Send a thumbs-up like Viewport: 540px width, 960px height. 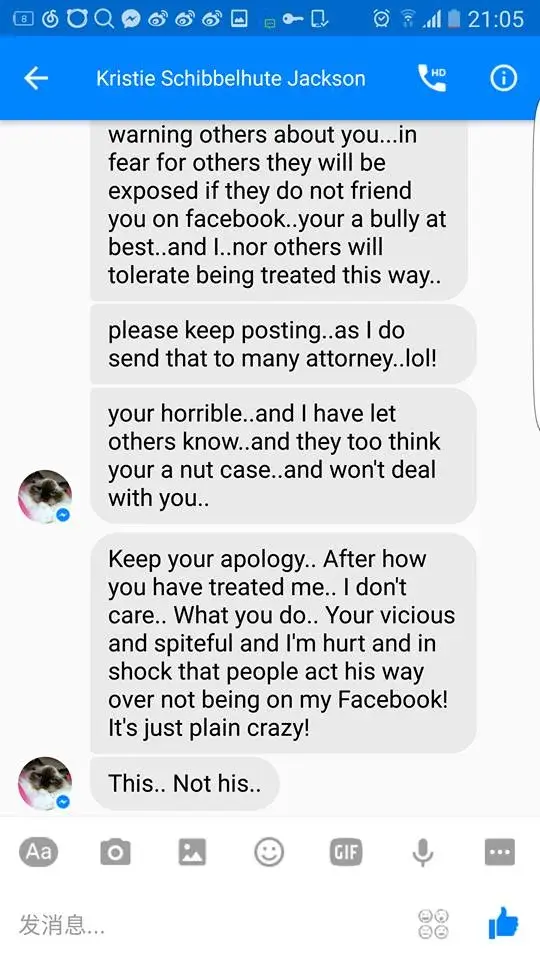(x=503, y=923)
